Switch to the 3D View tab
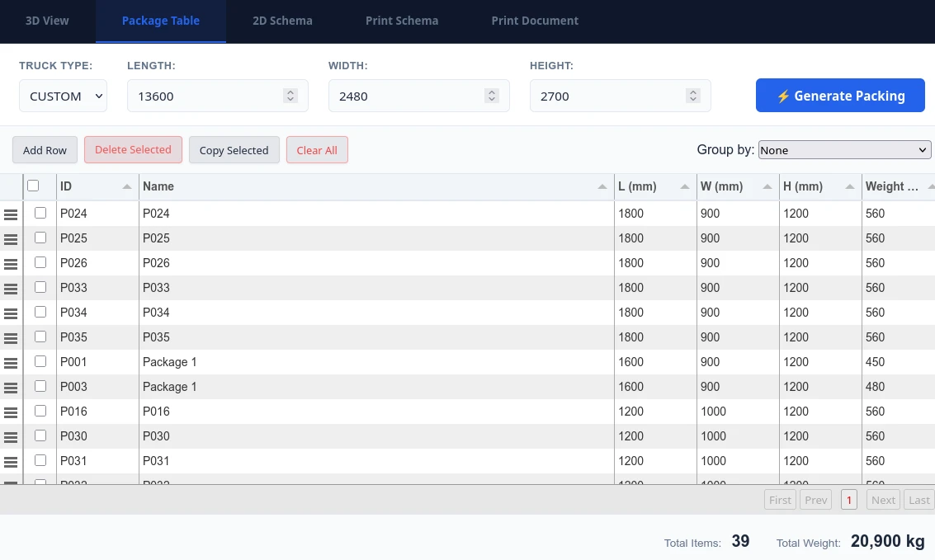This screenshot has width=935, height=560. click(x=47, y=21)
